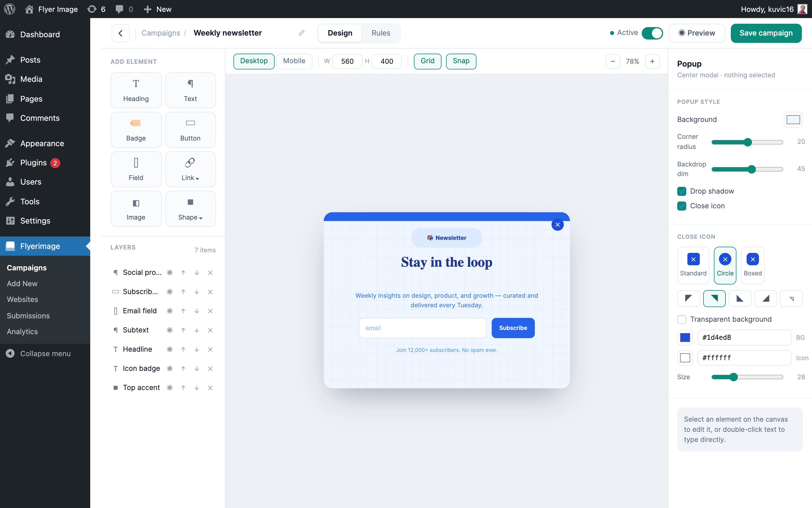Viewport: 812px width, 508px height.
Task: Add a Button element
Action: pyautogui.click(x=190, y=130)
